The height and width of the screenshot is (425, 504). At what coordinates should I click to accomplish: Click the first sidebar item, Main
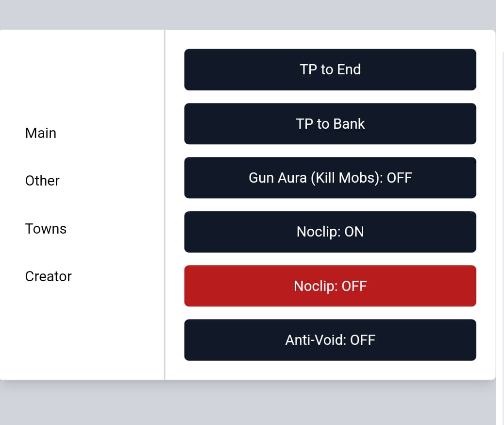41,133
